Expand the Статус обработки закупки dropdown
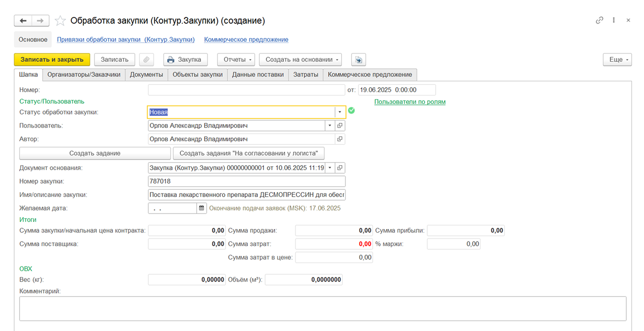This screenshot has height=331, width=644. point(340,112)
